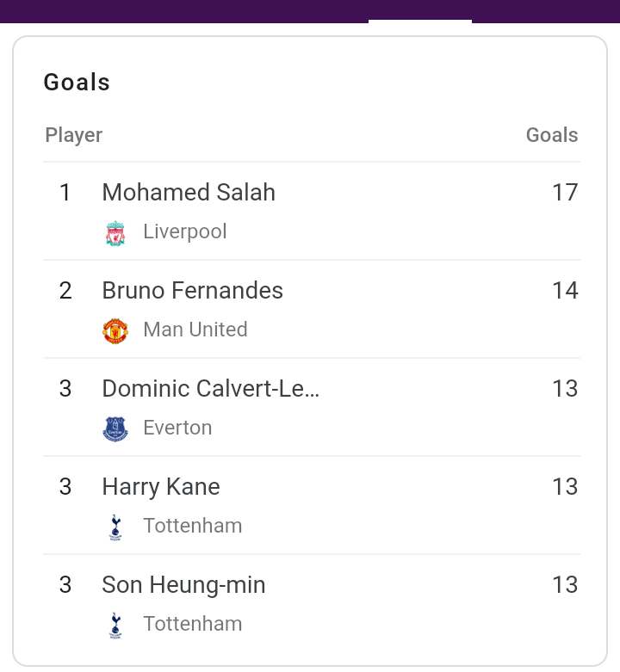620x672 pixels.
Task: Click Salah's 17 goals count
Action: coord(565,192)
